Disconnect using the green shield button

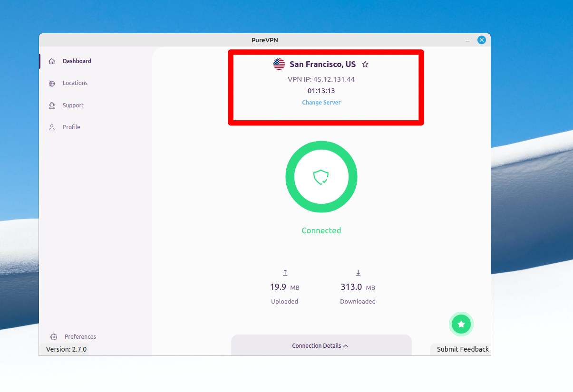(x=321, y=177)
